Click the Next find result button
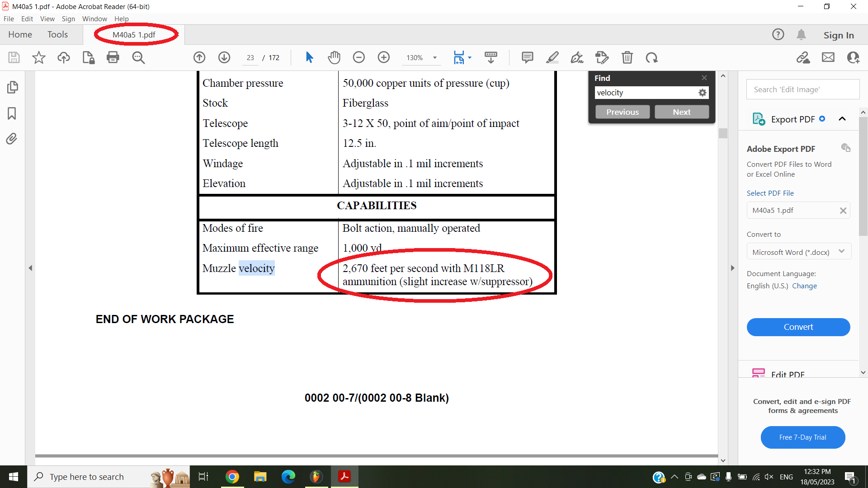 [682, 112]
